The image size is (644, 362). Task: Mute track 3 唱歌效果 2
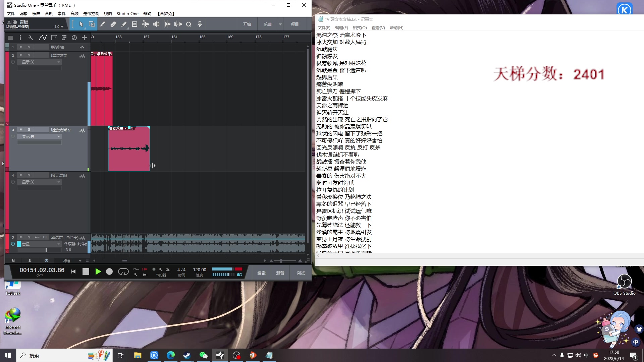pos(21,129)
